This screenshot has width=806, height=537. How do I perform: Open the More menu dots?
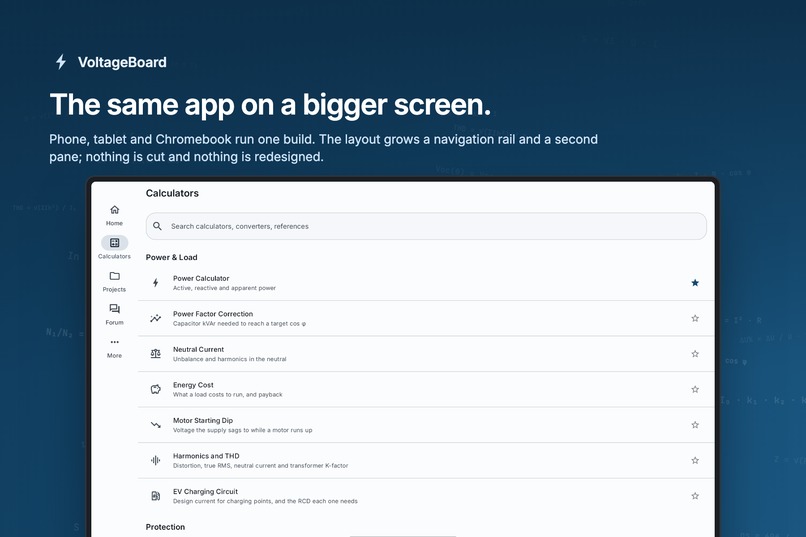click(114, 342)
